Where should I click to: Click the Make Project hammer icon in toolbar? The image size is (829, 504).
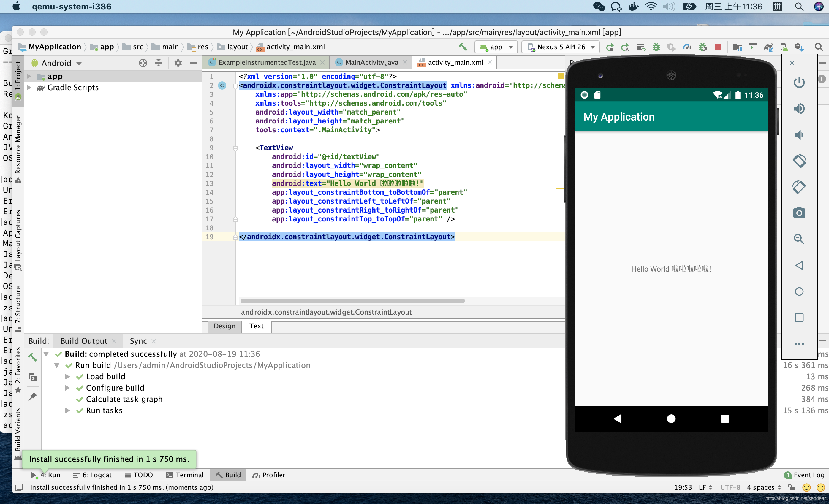click(x=463, y=47)
